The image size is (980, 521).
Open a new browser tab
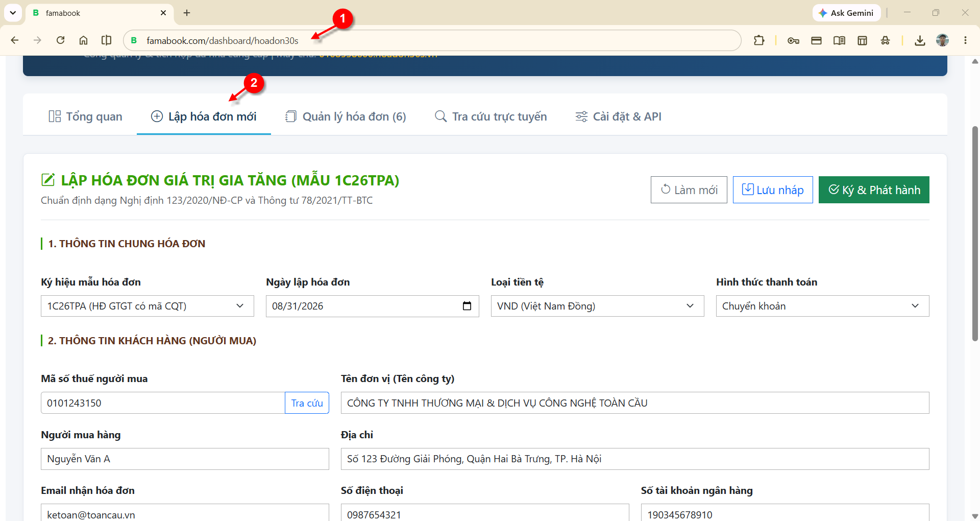187,13
